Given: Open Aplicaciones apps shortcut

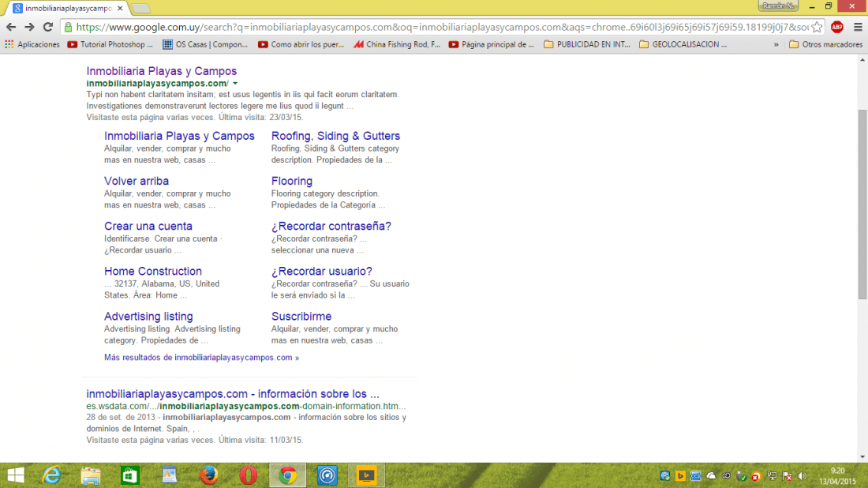Looking at the screenshot, I should click(x=32, y=44).
